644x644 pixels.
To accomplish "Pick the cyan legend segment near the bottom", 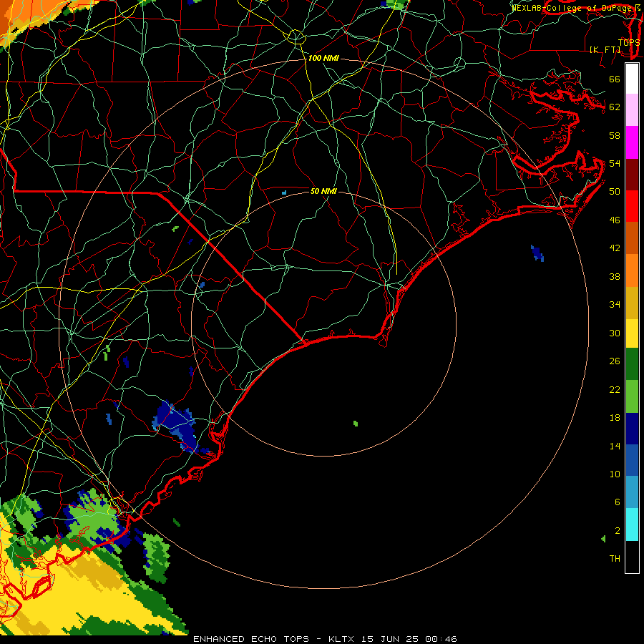I will pyautogui.click(x=632, y=525).
